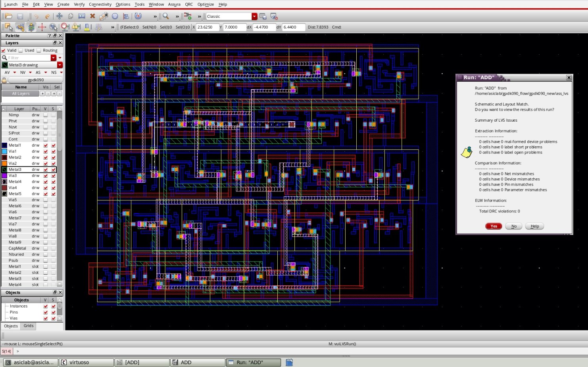This screenshot has width=588, height=367.
Task: Select the red crosshair snap icon
Action: coord(42,27)
